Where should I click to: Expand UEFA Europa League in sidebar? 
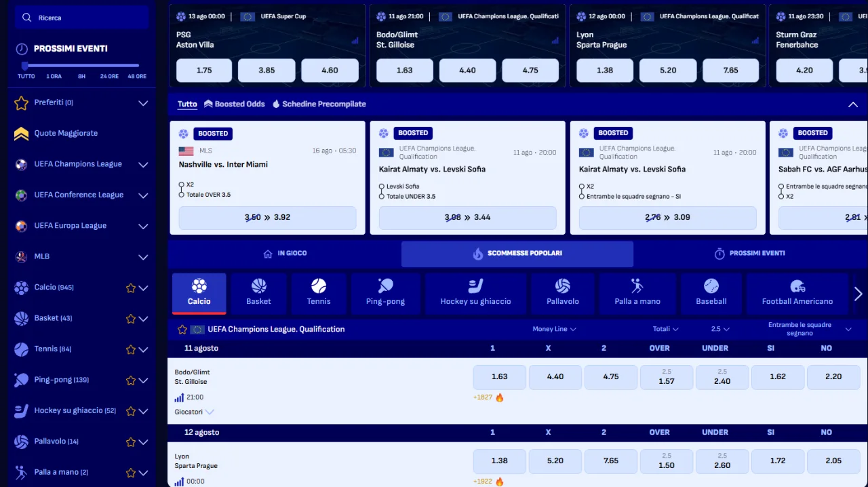tap(143, 227)
